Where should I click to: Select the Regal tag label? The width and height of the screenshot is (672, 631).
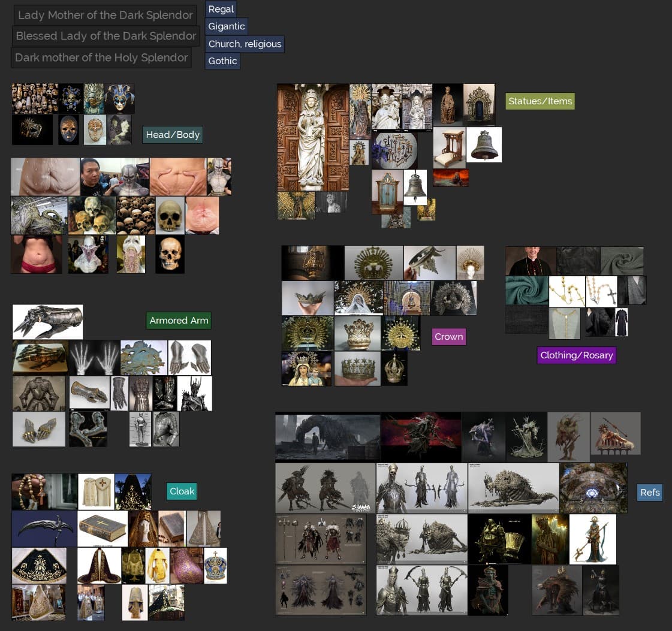point(221,9)
